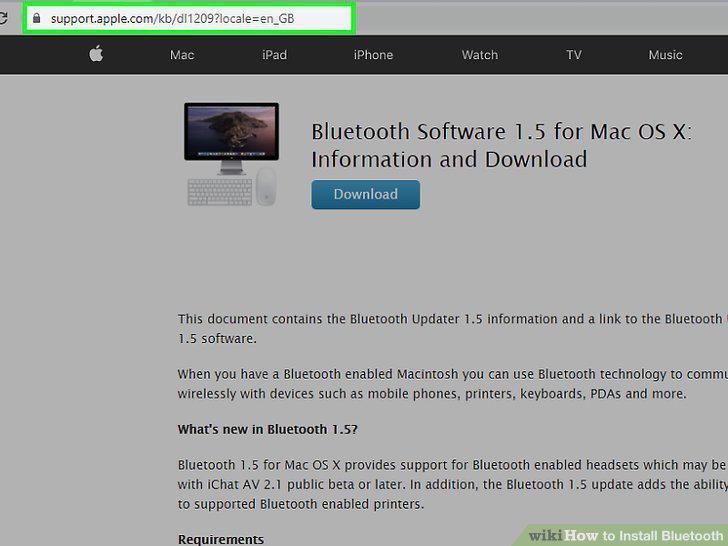728x546 pixels.
Task: Click the browser reload icon
Action: (3, 19)
